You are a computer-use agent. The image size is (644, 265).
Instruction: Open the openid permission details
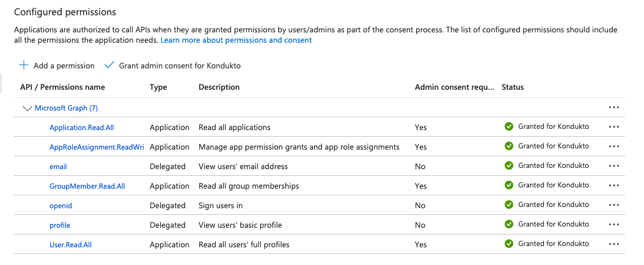(60, 206)
